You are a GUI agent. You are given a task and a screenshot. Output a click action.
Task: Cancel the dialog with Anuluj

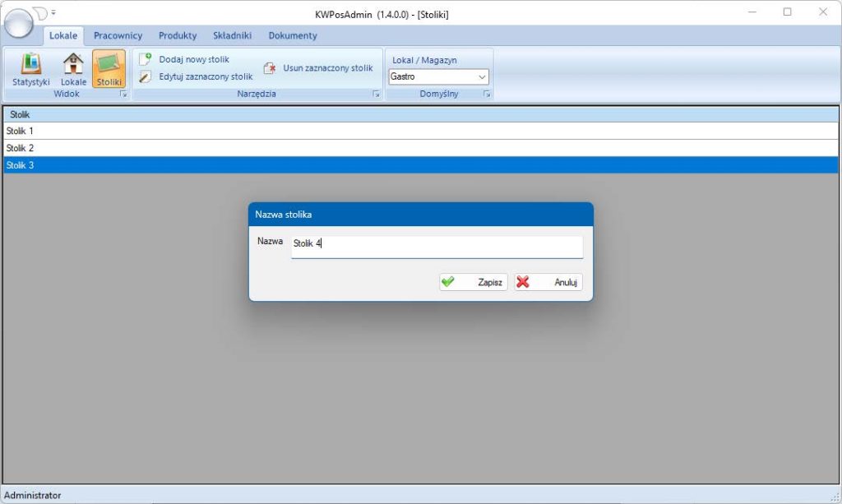click(548, 282)
